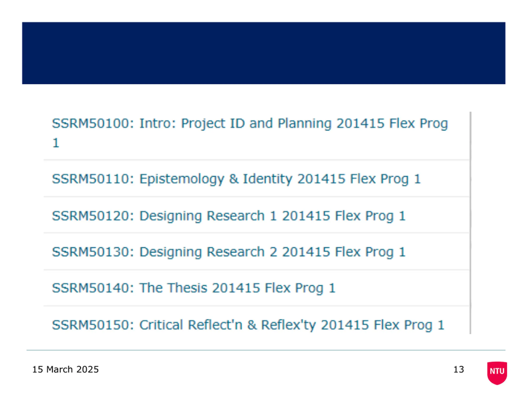Open Critical Reflect'n & Reflex'ty module link
This screenshot has height=399, width=532.
[x=248, y=325]
